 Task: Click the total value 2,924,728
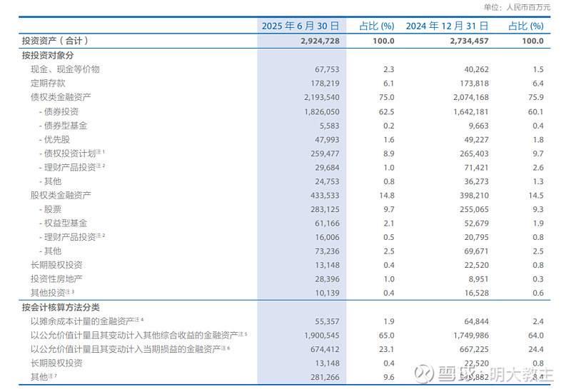(320, 41)
